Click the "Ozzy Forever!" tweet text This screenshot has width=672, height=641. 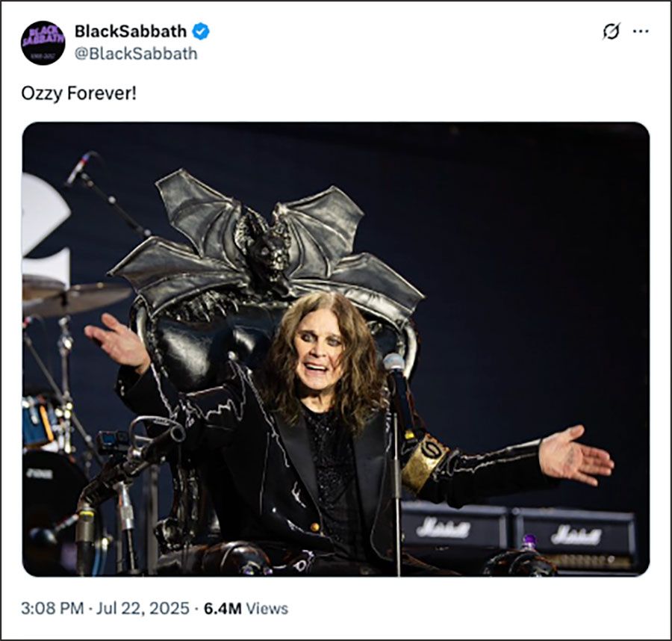pos(79,94)
